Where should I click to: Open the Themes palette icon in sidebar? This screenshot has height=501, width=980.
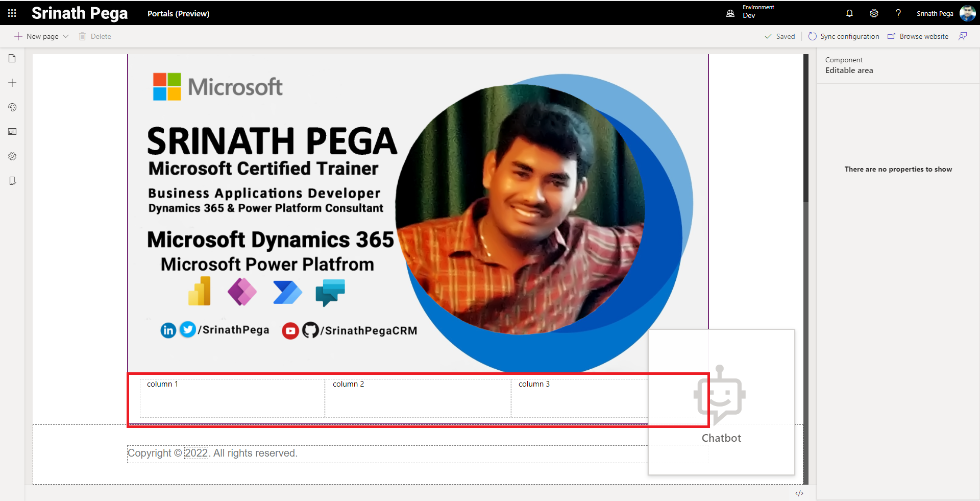click(12, 107)
